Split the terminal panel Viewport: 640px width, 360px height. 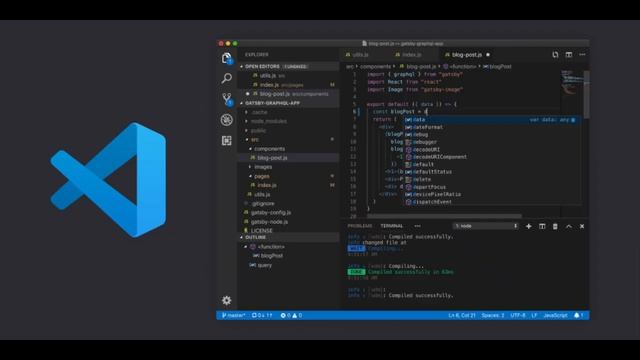542,226
